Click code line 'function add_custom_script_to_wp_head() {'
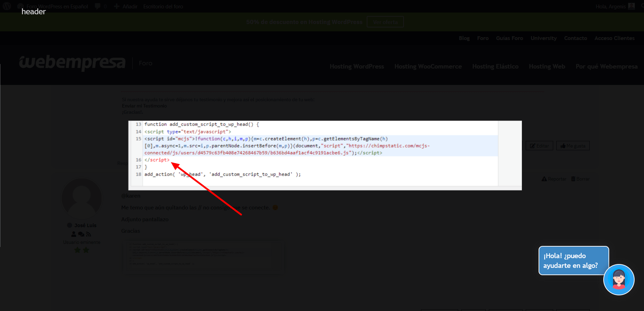The width and height of the screenshot is (644, 311). pos(202,124)
